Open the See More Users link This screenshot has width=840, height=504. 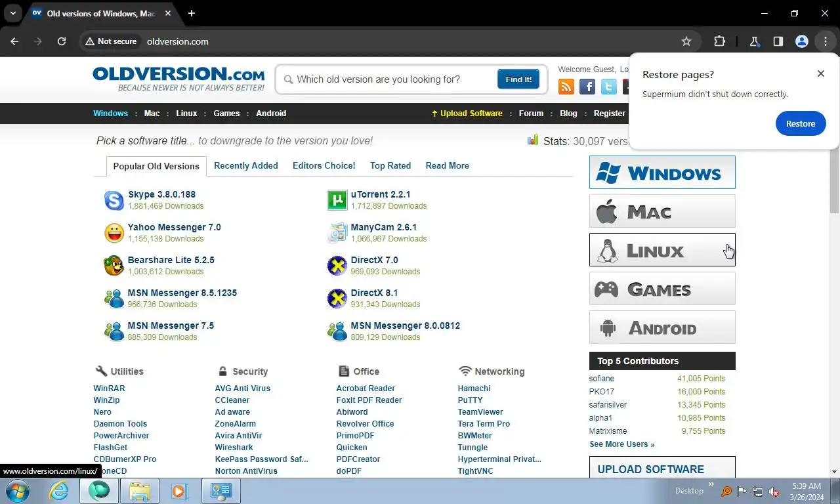pyautogui.click(x=622, y=444)
